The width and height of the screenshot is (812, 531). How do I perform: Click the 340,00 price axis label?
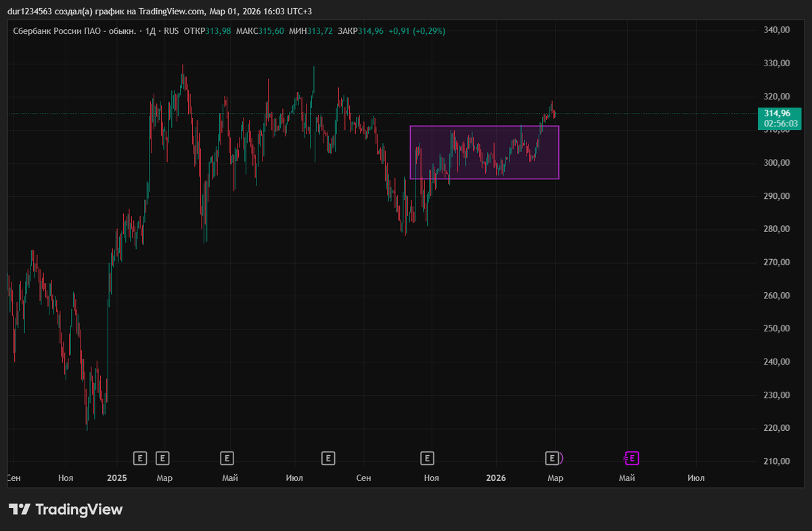[776, 30]
